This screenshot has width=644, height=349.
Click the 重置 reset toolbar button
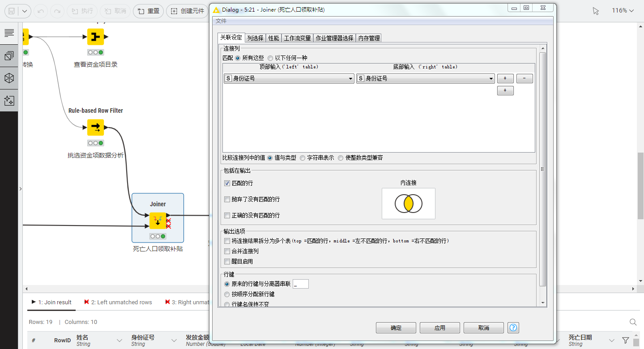click(148, 10)
